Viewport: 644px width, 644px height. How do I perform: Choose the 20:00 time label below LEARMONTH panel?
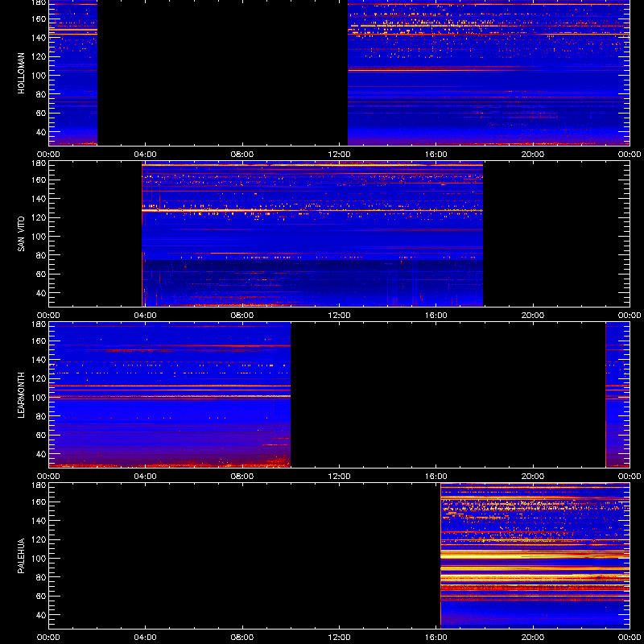[533, 477]
